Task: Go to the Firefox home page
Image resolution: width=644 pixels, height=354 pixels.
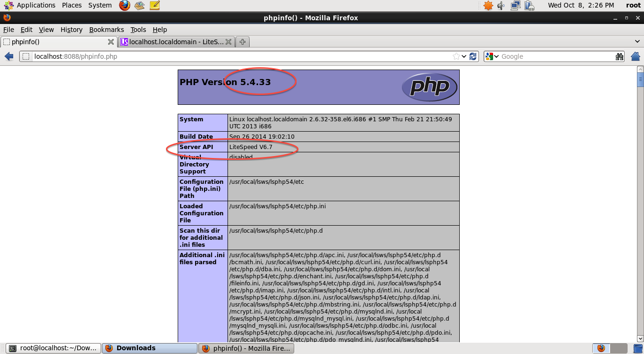Action: (x=636, y=56)
